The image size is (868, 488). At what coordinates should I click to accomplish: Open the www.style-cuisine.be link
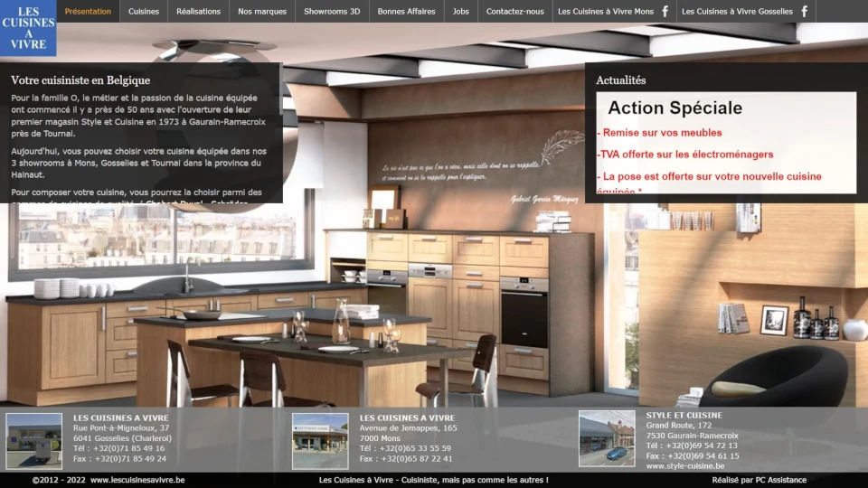point(684,466)
